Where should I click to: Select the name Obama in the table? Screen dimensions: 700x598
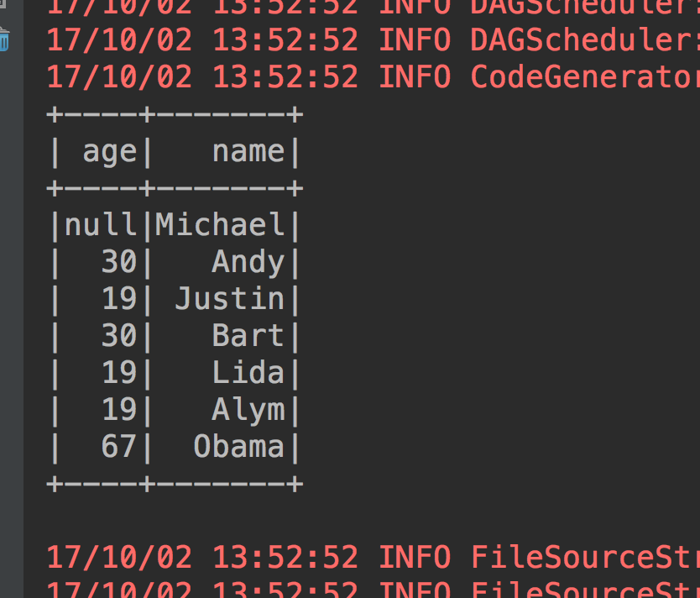coord(239,447)
